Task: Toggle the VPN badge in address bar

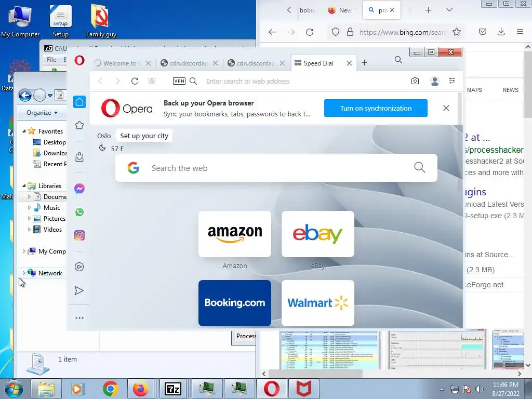Action: click(179, 81)
